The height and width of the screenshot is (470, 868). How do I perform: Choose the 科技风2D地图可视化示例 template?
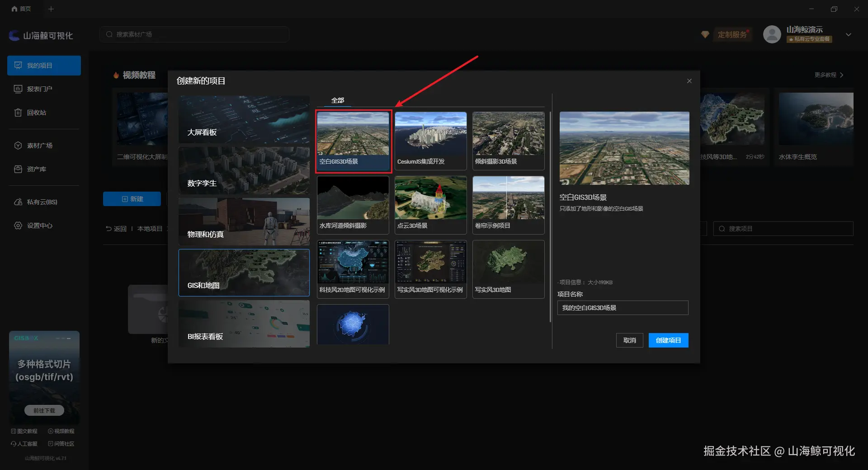353,269
